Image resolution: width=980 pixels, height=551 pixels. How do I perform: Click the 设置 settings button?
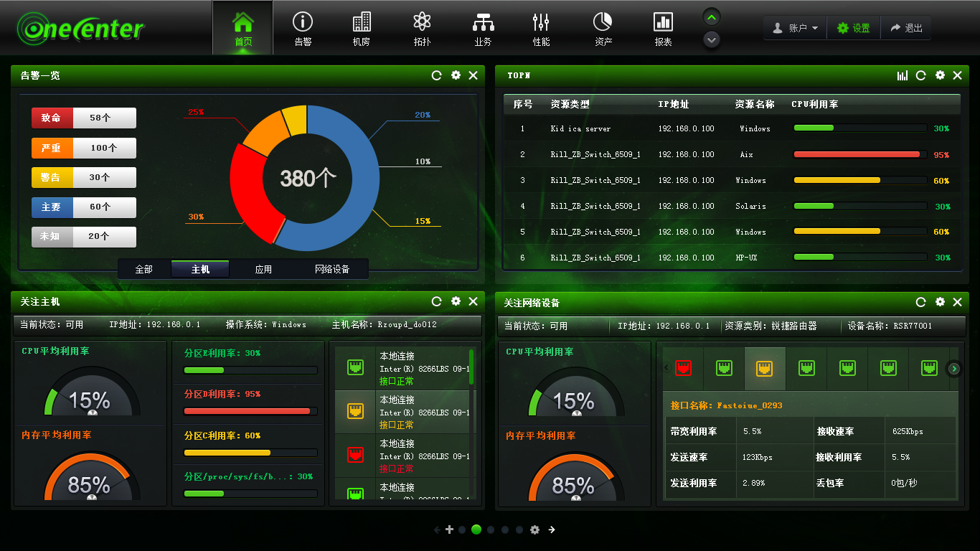point(854,28)
